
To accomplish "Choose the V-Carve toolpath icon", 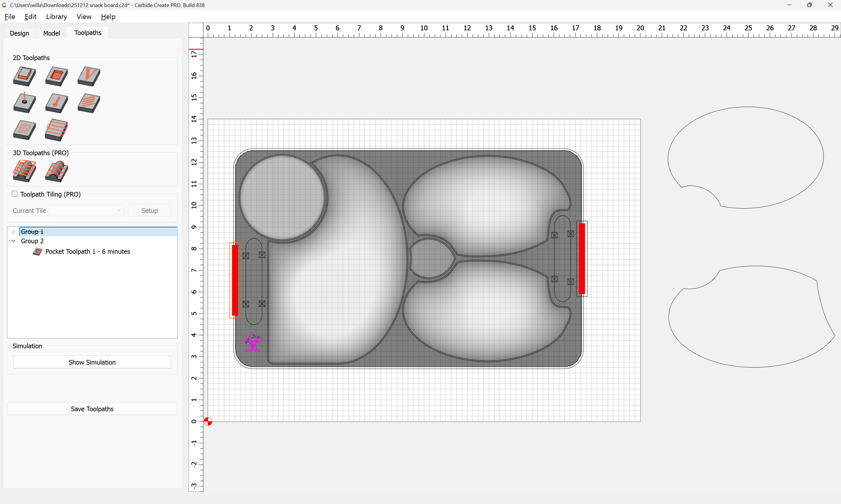I will click(89, 76).
